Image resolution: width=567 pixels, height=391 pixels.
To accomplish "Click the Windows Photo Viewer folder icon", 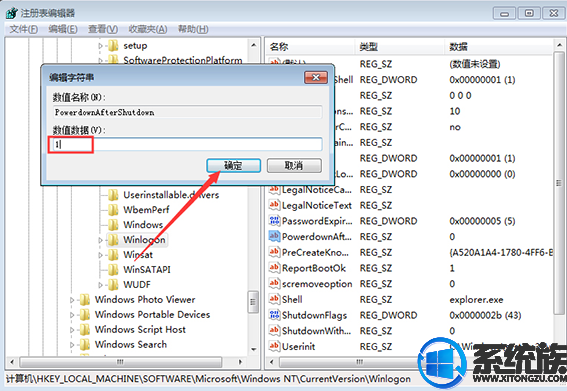I will tap(85, 299).
